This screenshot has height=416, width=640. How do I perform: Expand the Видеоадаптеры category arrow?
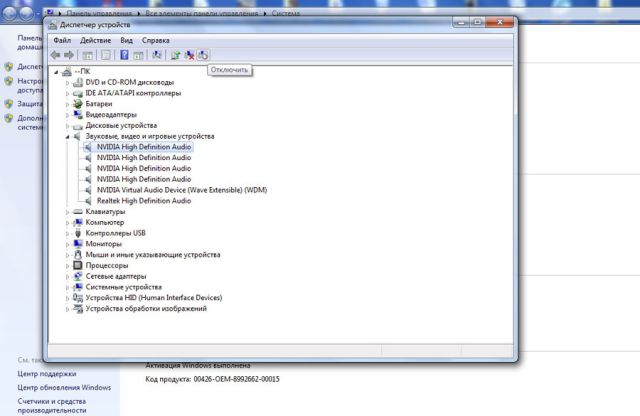click(67, 115)
